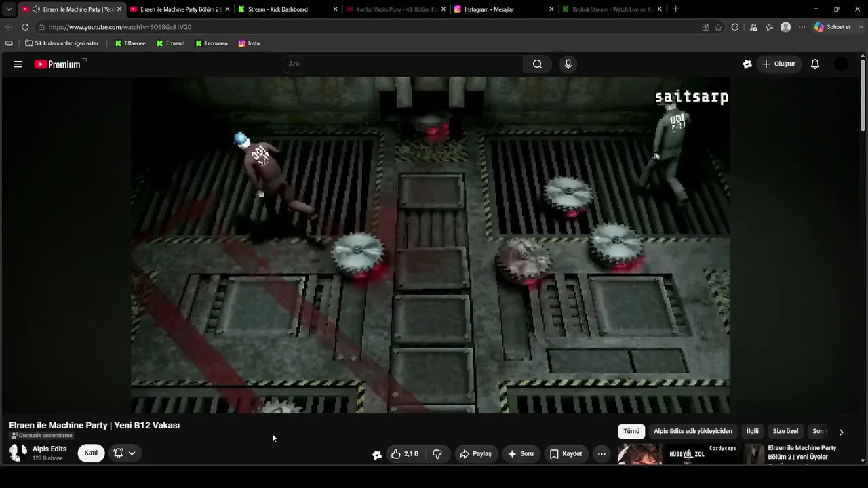Reload the page in the browser
Viewport: 868px width, 488px height.
pos(25,27)
